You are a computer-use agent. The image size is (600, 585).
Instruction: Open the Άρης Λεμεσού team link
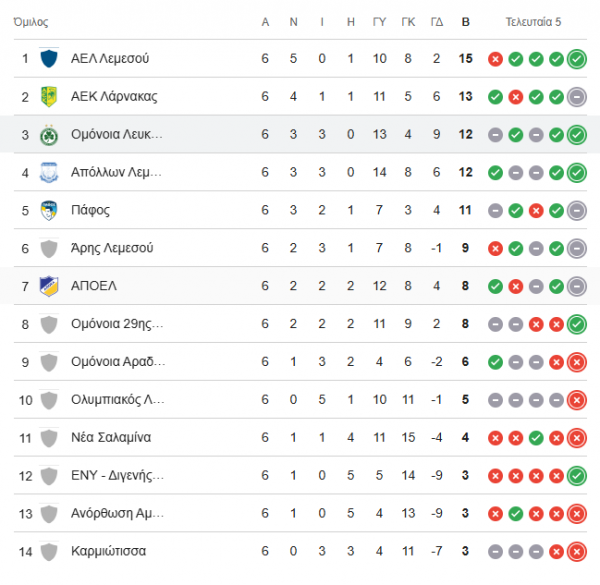[x=112, y=248]
